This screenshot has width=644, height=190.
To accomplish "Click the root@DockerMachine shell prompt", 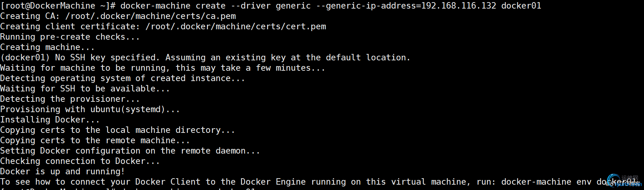I will (x=58, y=6).
